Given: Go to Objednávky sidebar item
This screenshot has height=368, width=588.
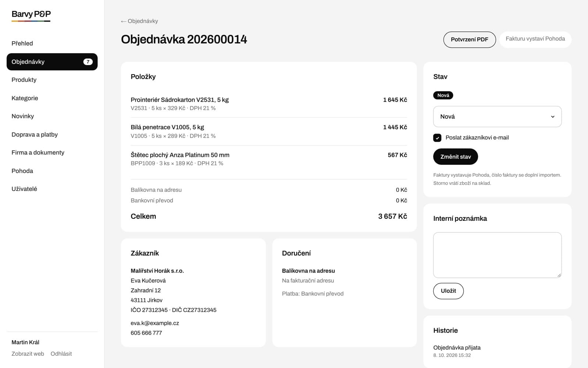Looking at the screenshot, I should point(52,62).
